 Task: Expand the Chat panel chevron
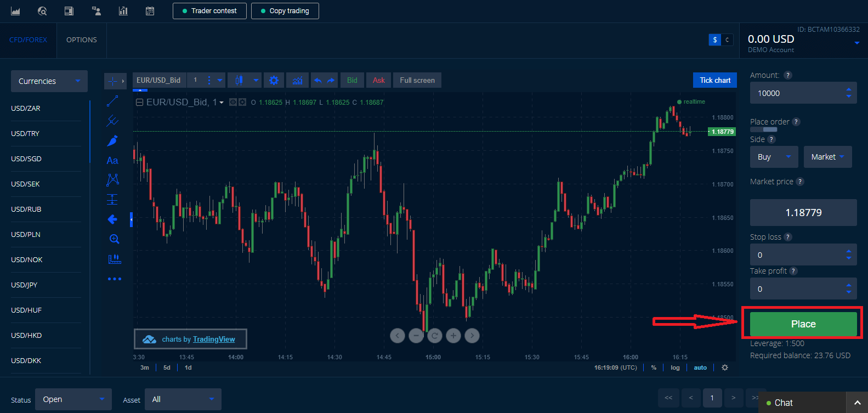(857, 403)
